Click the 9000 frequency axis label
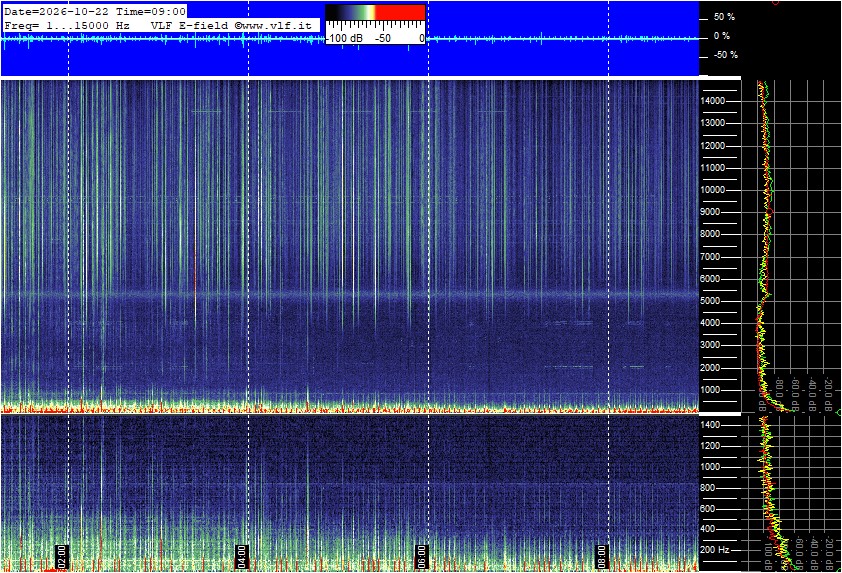Image resolution: width=842 pixels, height=573 pixels. [710, 212]
